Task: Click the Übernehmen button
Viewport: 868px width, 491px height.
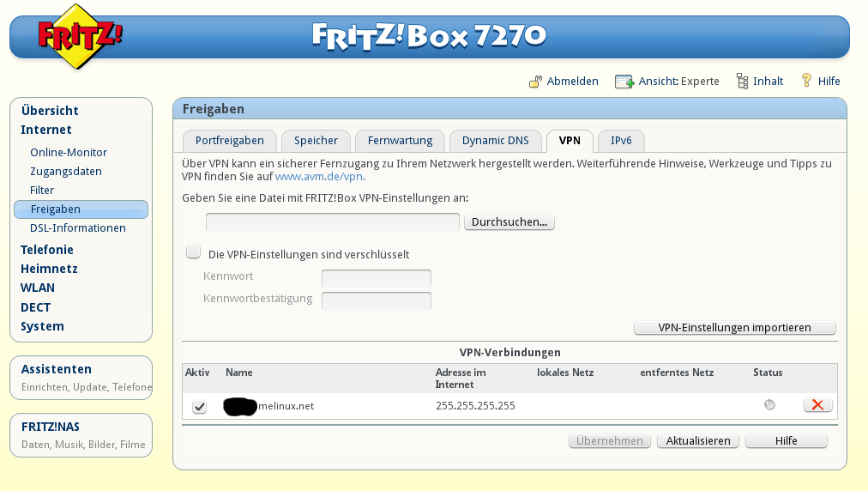Action: (x=610, y=441)
